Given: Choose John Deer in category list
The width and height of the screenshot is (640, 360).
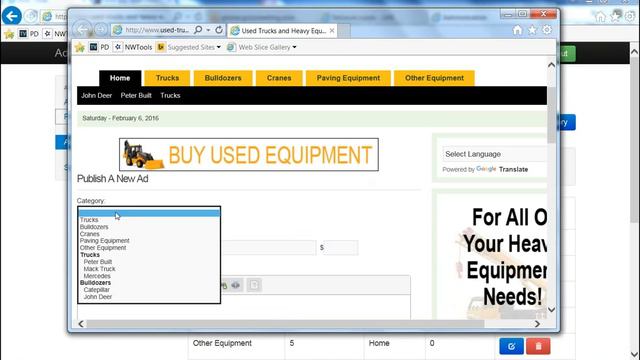Looking at the screenshot, I should 98,297.
